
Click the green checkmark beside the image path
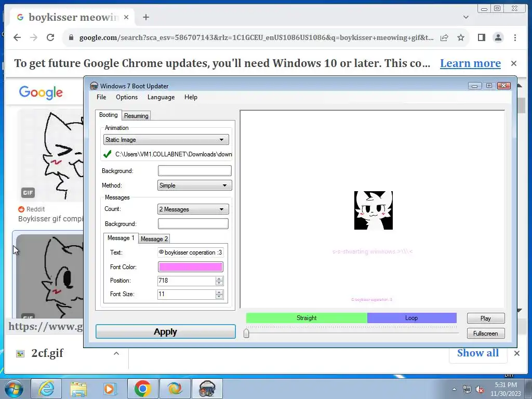(x=107, y=154)
